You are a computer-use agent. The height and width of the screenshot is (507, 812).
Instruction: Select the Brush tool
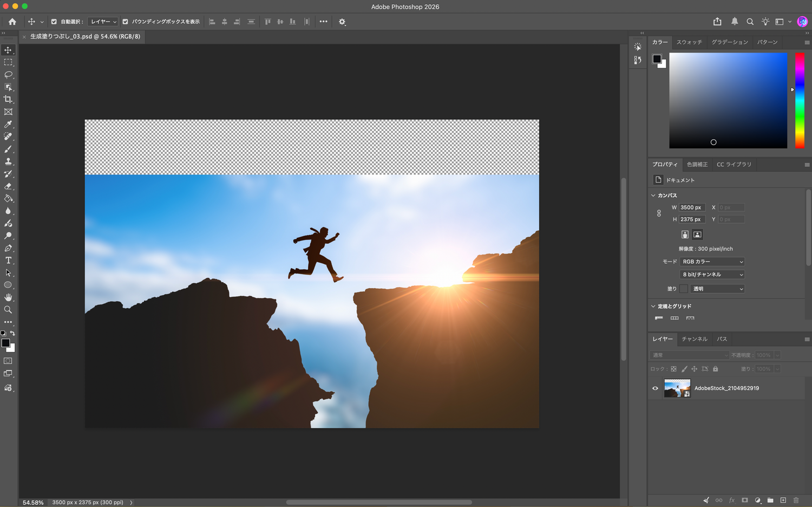point(8,149)
